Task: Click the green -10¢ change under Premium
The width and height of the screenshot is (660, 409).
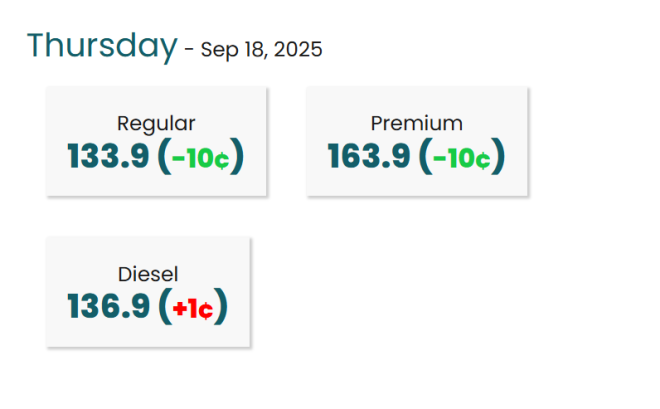Action: pos(460,158)
